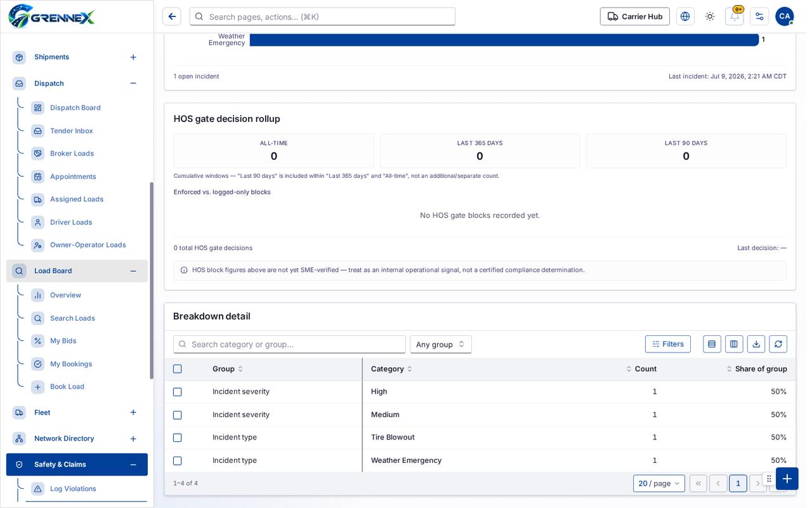Select the Tire Blowout row checkbox
This screenshot has height=508, width=812.
[178, 438]
